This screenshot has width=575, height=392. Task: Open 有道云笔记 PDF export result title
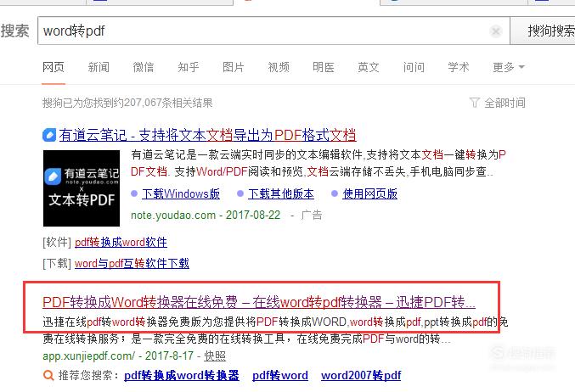207,135
